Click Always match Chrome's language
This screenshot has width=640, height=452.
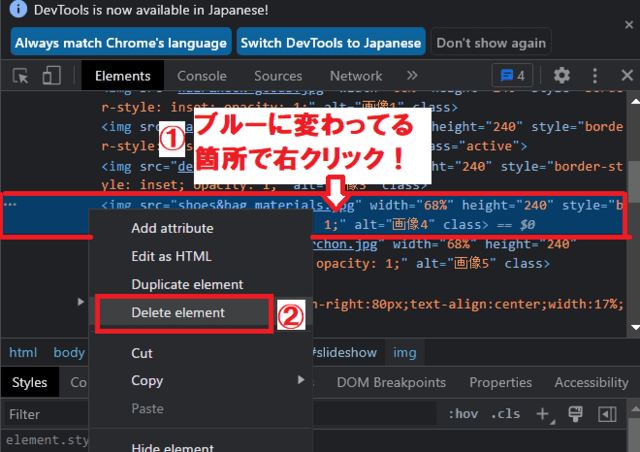tap(121, 43)
